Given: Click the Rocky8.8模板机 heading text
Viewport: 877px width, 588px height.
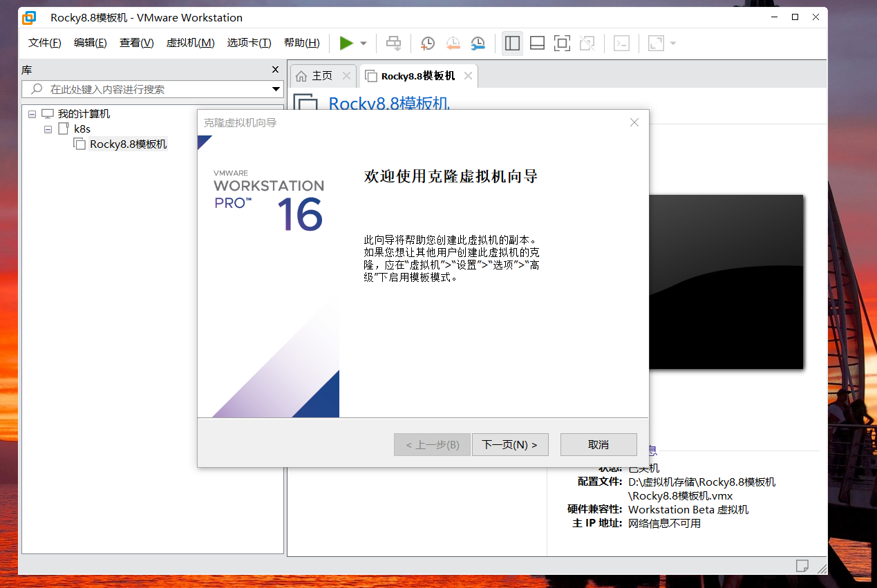Looking at the screenshot, I should click(389, 104).
